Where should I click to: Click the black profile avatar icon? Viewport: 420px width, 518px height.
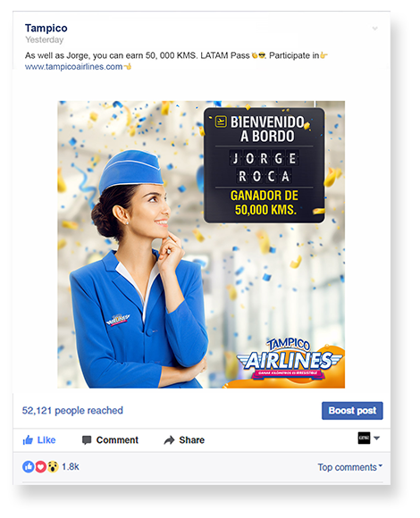click(x=364, y=438)
